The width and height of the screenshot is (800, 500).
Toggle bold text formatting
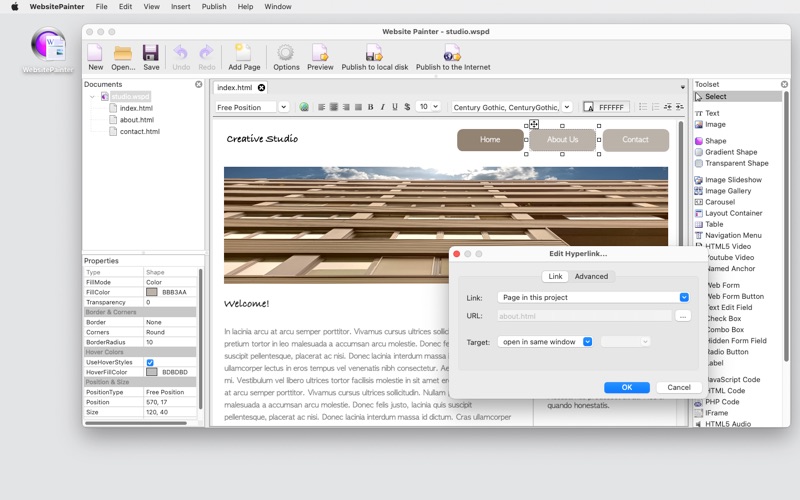(x=371, y=107)
